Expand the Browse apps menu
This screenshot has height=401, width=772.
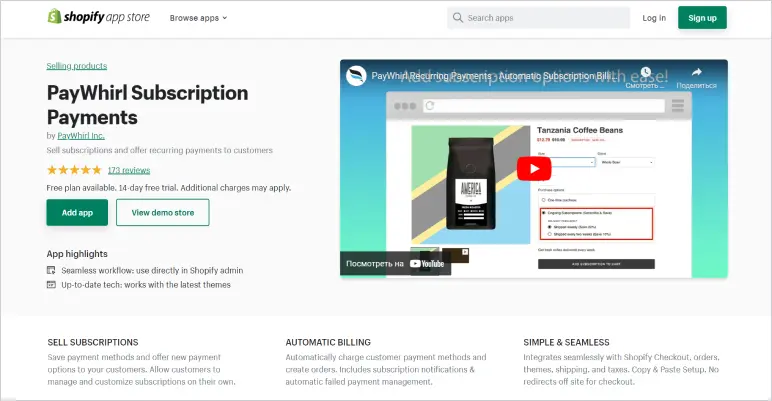point(198,18)
